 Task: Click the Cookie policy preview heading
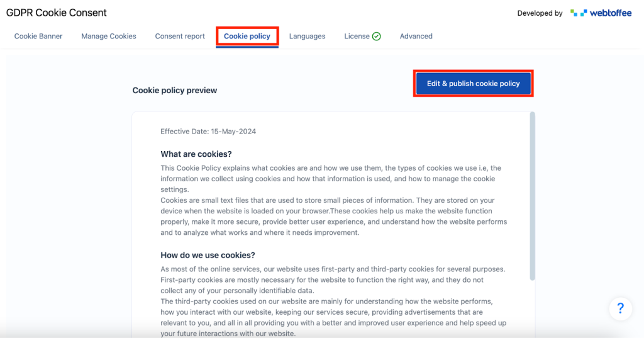pos(175,91)
